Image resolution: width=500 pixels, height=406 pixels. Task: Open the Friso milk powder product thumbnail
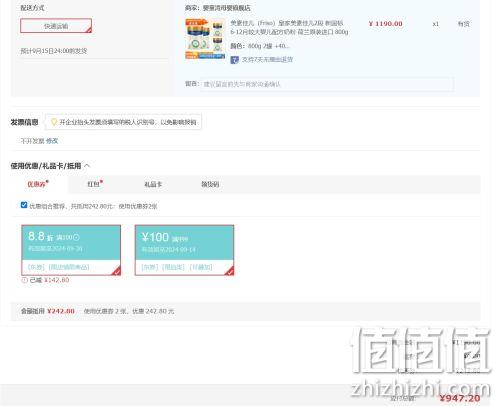[x=205, y=39]
